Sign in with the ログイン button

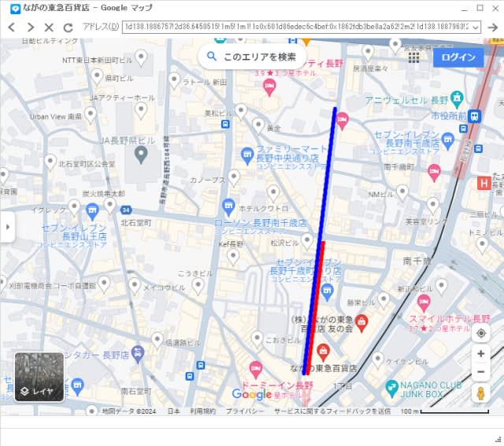coord(458,58)
